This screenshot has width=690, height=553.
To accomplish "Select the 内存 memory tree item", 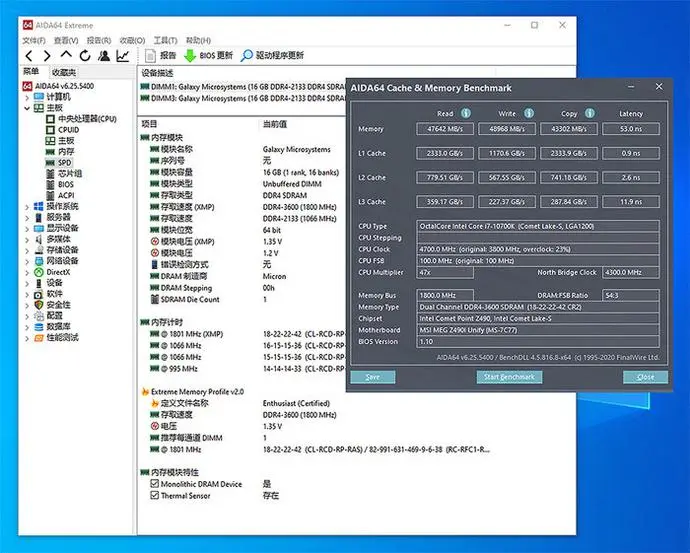I will (x=66, y=151).
